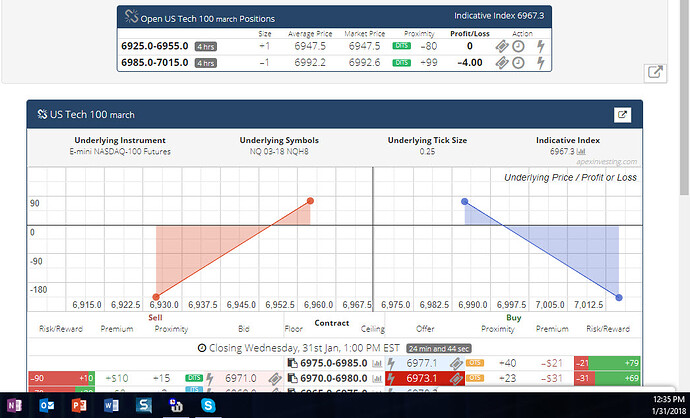This screenshot has height=418, width=690.
Task: Click position name 6985.0-7015.0
Action: pos(154,63)
